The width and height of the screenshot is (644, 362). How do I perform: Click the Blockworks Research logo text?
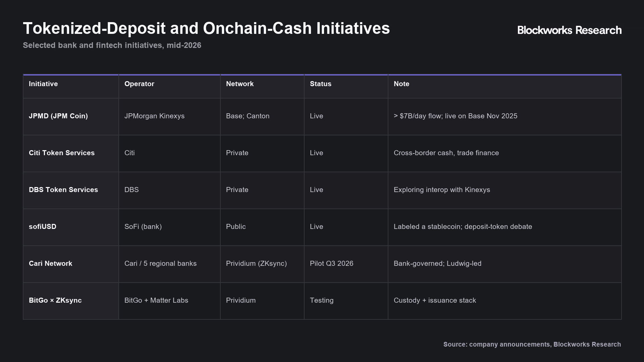570,30
